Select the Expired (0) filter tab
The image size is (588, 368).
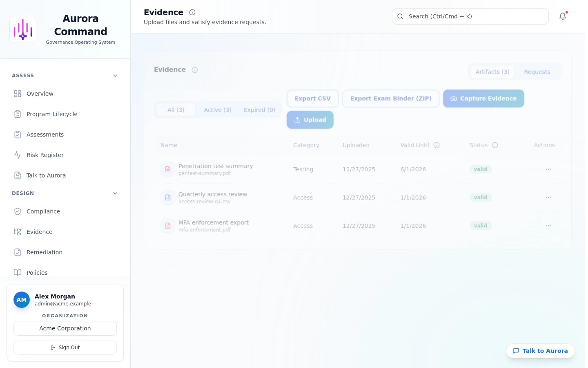[x=259, y=110]
